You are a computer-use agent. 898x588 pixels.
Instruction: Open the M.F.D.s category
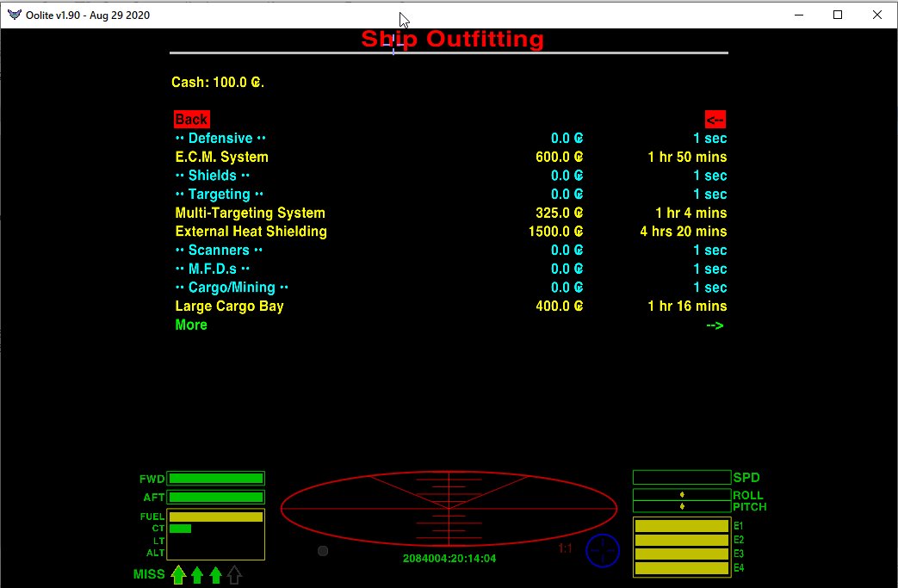coord(212,269)
